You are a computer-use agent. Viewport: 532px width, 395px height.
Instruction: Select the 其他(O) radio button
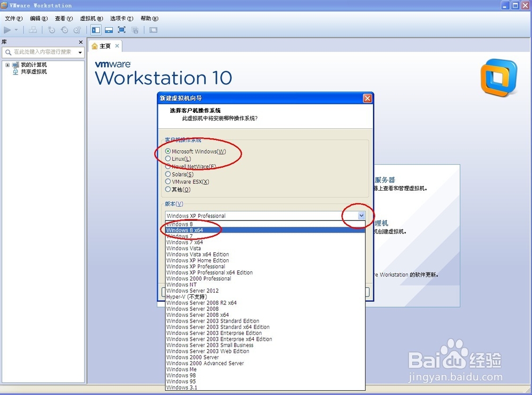tap(168, 189)
